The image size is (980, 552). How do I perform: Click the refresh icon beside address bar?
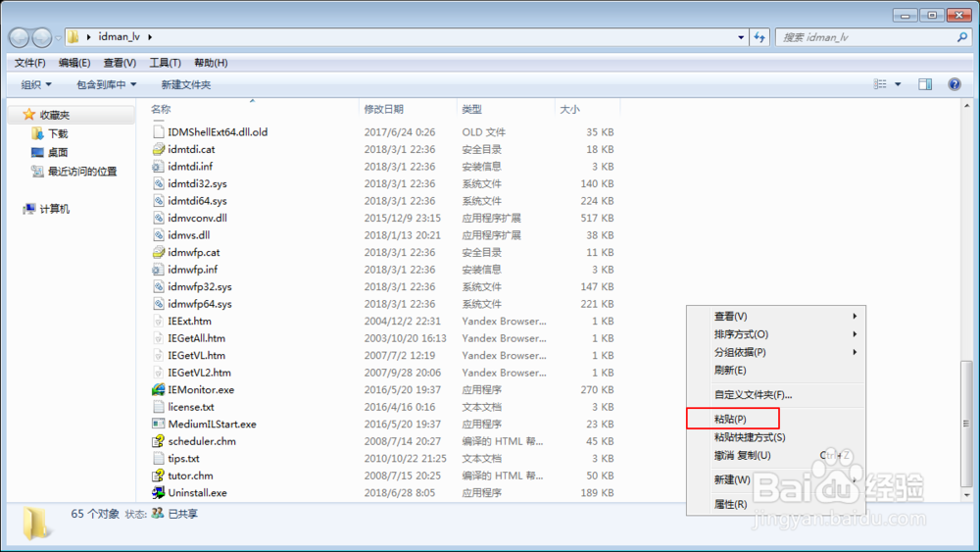[759, 37]
